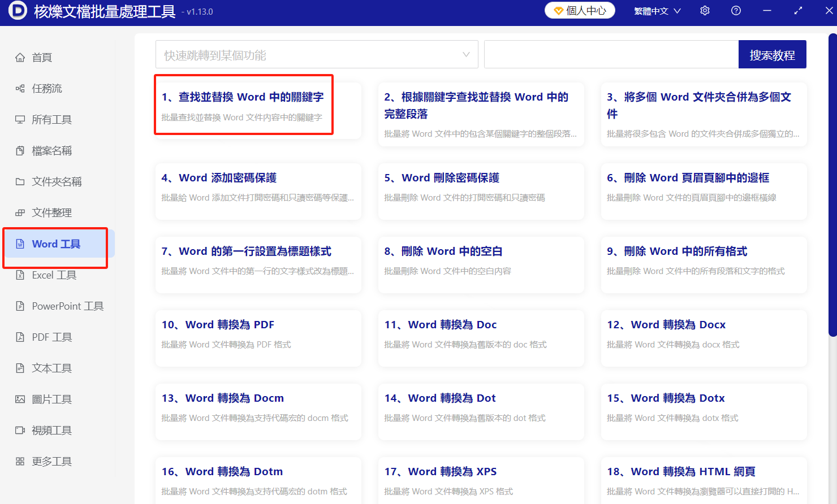Open 個人中心 personal center
Viewport: 837px width, 504px height.
pyautogui.click(x=580, y=10)
